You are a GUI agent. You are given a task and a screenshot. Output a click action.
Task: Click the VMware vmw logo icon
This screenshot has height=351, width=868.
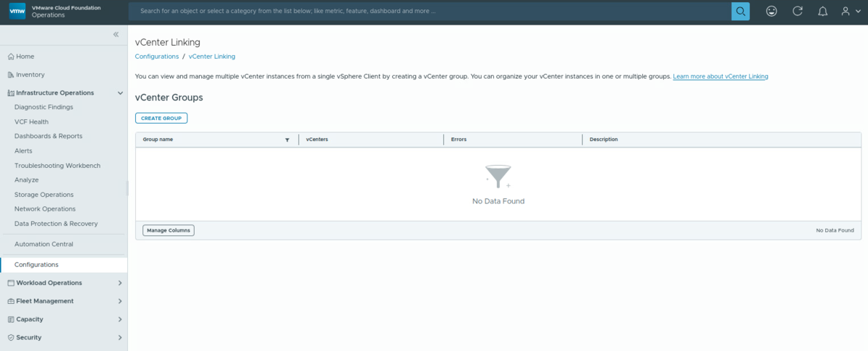[x=17, y=11]
